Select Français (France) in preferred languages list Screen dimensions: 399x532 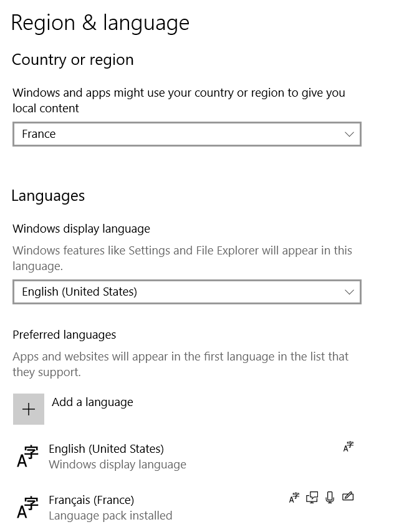point(91,500)
